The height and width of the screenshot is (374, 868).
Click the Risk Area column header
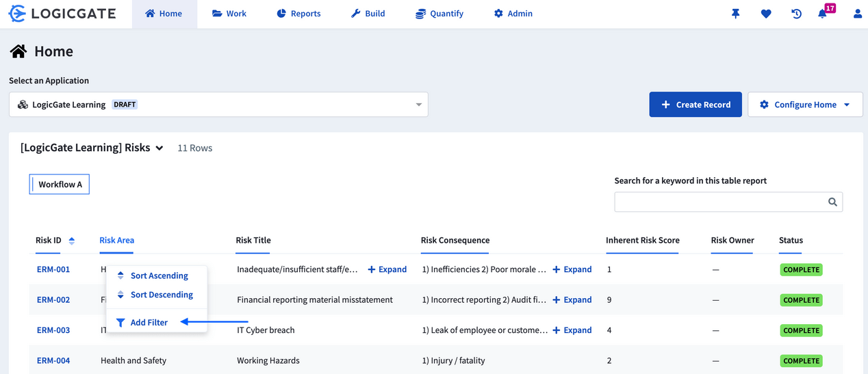[117, 240]
